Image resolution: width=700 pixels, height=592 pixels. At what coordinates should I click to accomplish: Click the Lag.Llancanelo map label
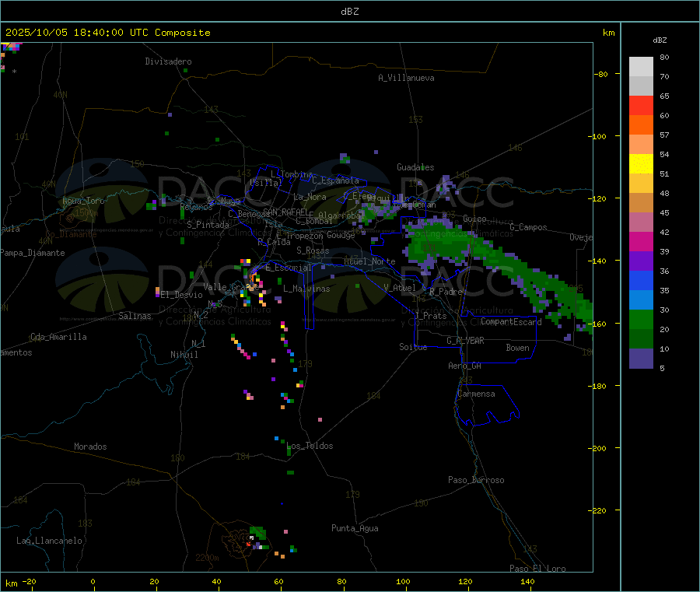pos(49,541)
